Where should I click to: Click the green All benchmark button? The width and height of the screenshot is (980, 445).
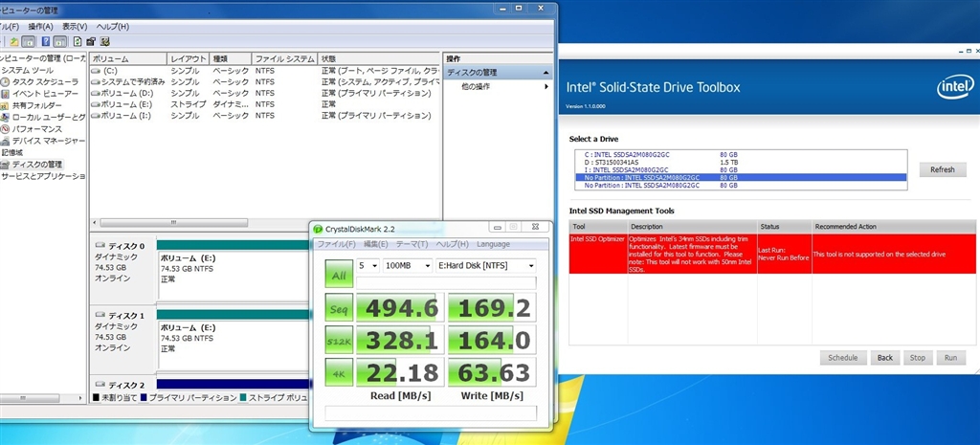(339, 274)
